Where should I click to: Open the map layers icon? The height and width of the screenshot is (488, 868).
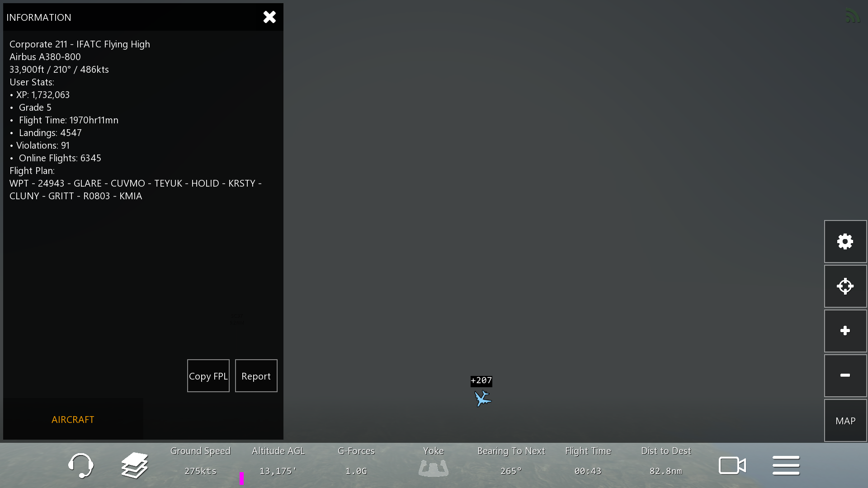[134, 465]
